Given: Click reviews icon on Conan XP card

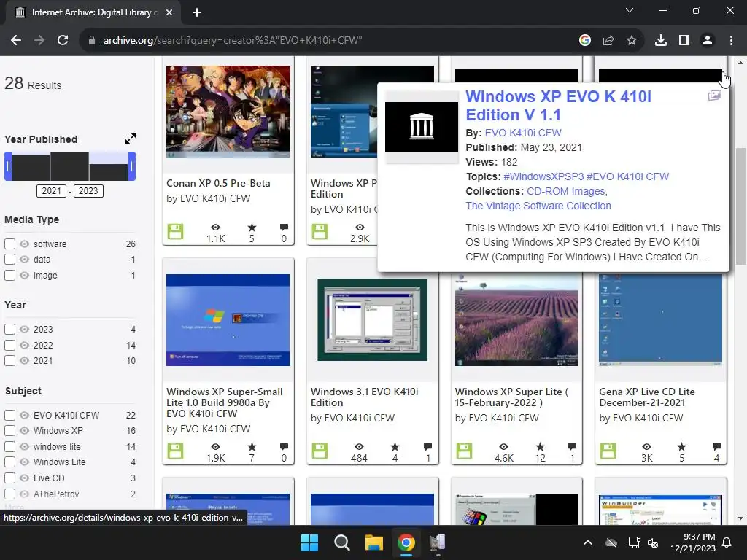Looking at the screenshot, I should [x=284, y=227].
